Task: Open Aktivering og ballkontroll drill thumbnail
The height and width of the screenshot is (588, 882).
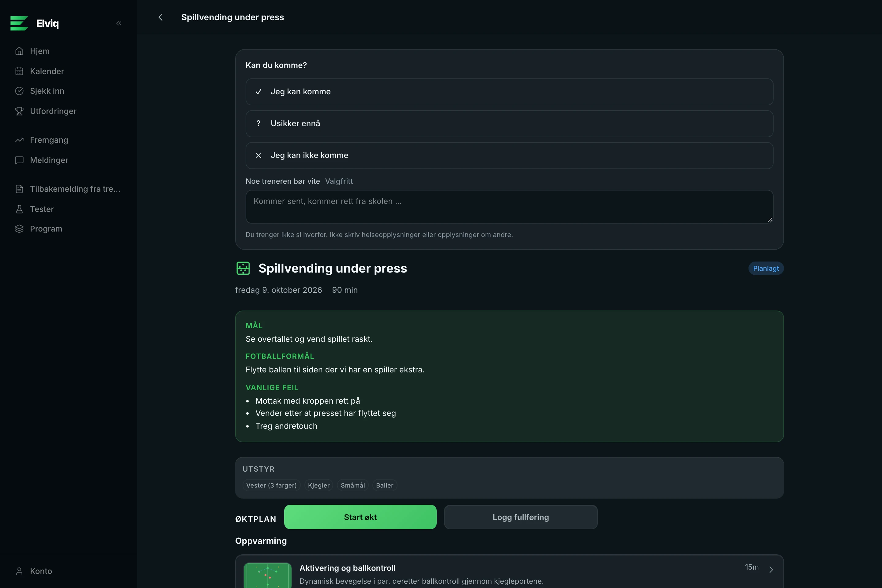Action: (x=267, y=575)
